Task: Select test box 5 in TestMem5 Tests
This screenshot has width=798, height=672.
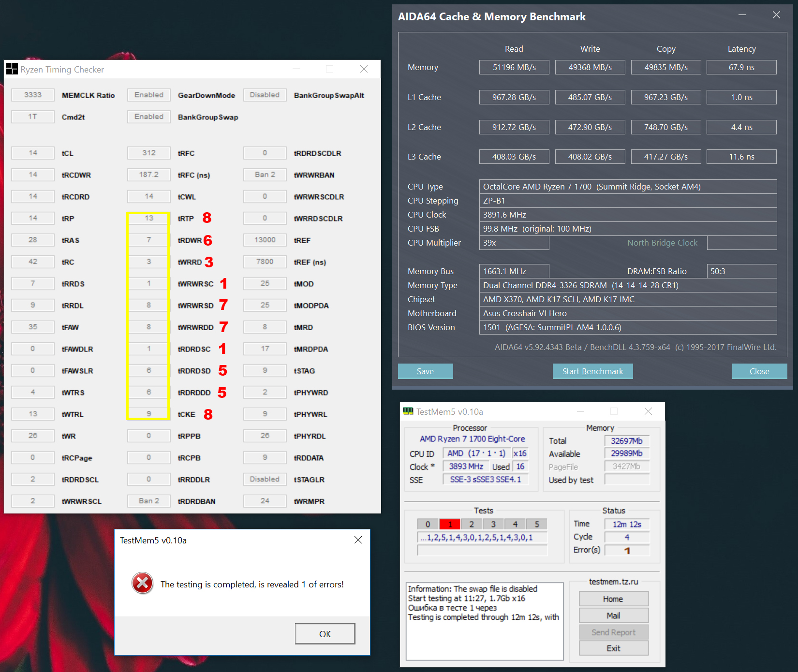Action: pyautogui.click(x=537, y=524)
